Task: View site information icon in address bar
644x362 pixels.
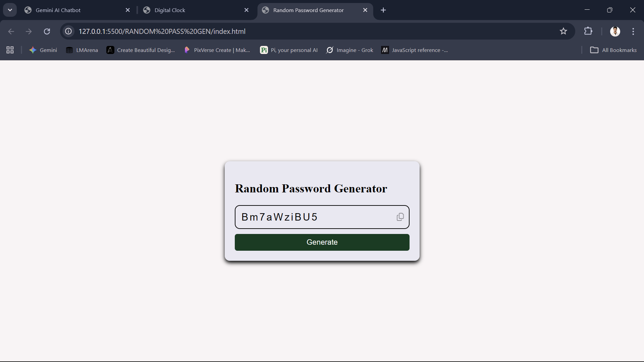Action: coord(68,31)
